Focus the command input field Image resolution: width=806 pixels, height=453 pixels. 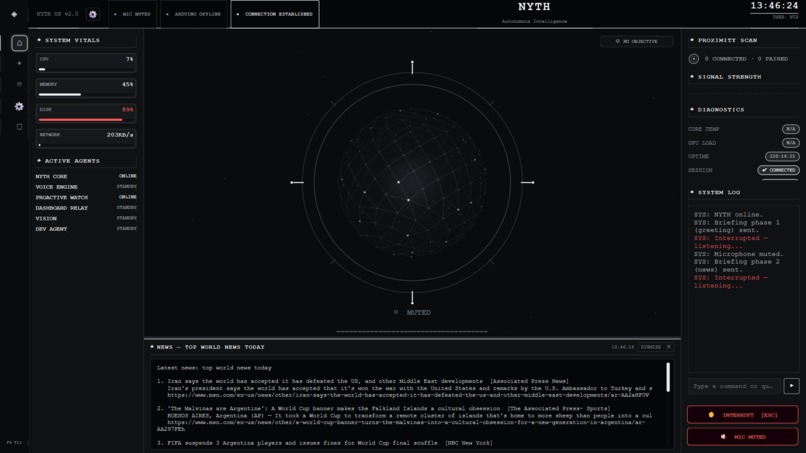734,386
